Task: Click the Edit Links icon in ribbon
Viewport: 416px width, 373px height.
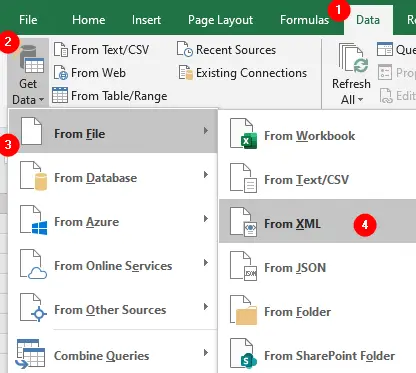Action: (386, 95)
